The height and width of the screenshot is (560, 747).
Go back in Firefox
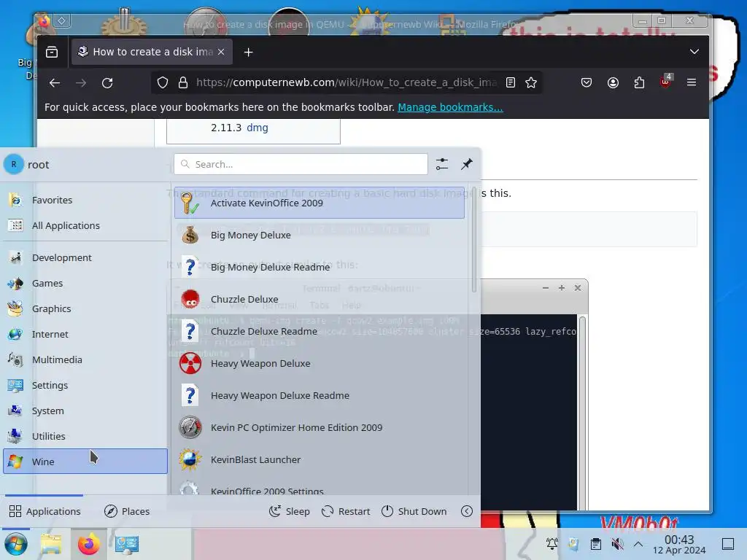[54, 83]
